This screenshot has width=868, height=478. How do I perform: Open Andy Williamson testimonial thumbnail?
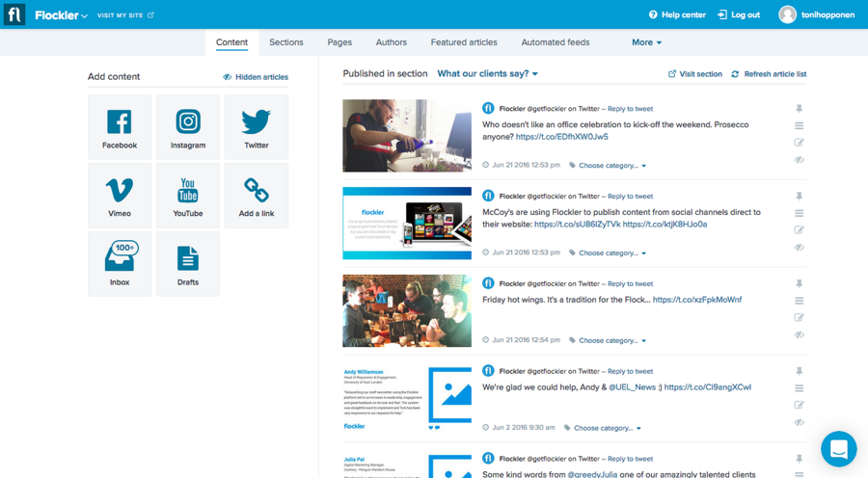(x=407, y=398)
